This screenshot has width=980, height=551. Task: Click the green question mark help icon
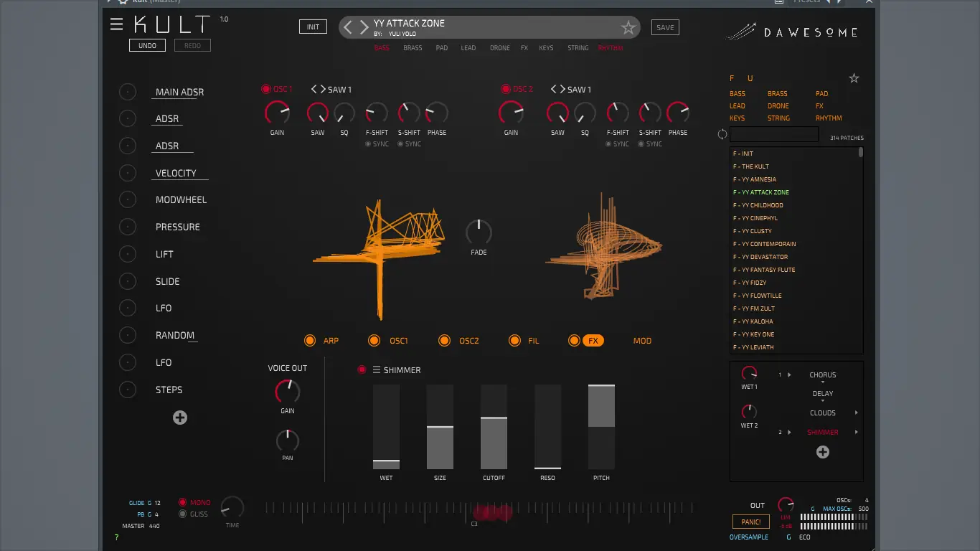117,537
